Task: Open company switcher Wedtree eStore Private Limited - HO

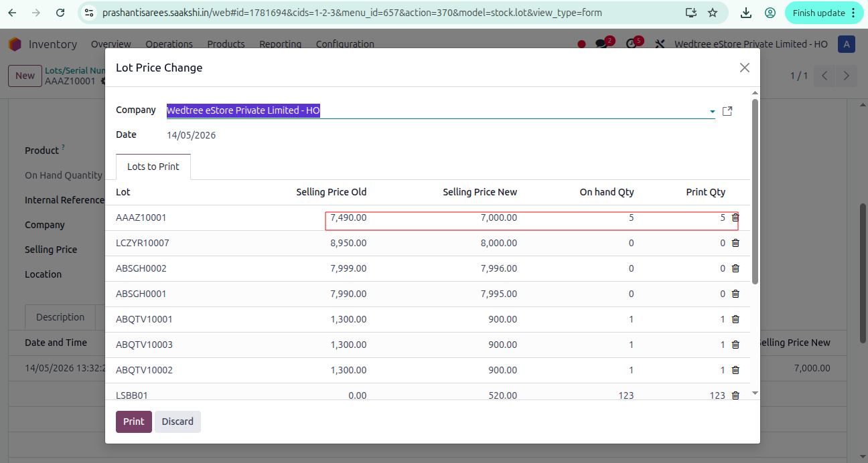Action: pyautogui.click(x=751, y=44)
